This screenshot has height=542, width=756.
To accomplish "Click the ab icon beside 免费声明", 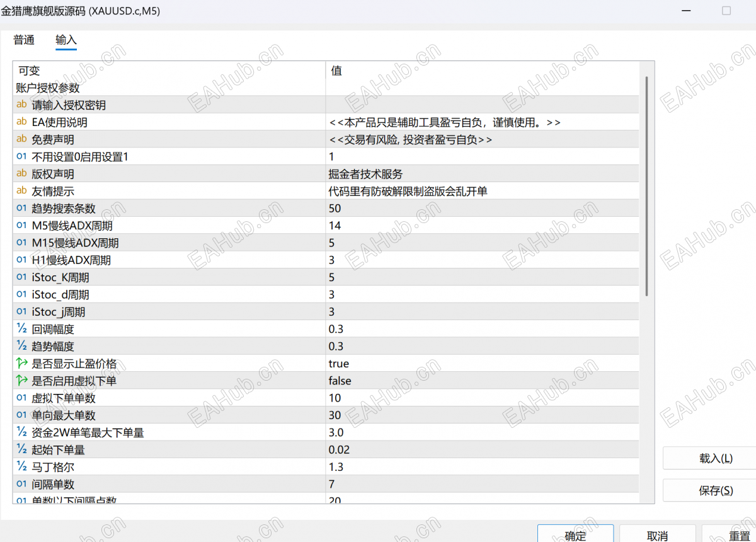I will point(21,139).
